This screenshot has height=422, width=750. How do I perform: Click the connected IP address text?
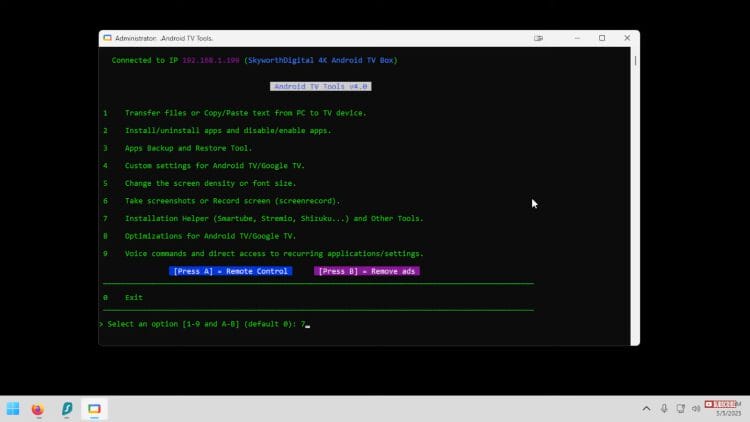point(210,60)
